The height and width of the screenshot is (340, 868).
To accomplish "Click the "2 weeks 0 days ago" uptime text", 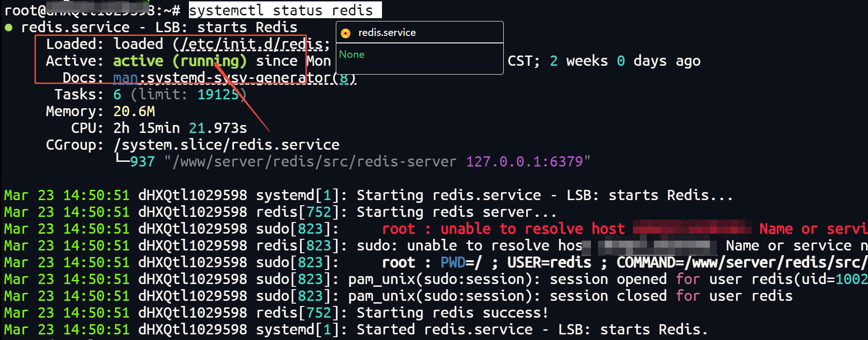I will click(625, 61).
